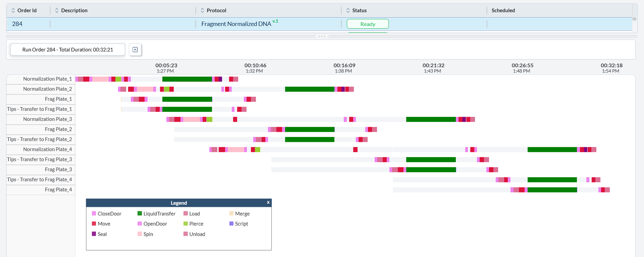Image resolution: width=644 pixels, height=257 pixels.
Task: Click the Spin legend color swatch
Action: tap(140, 234)
